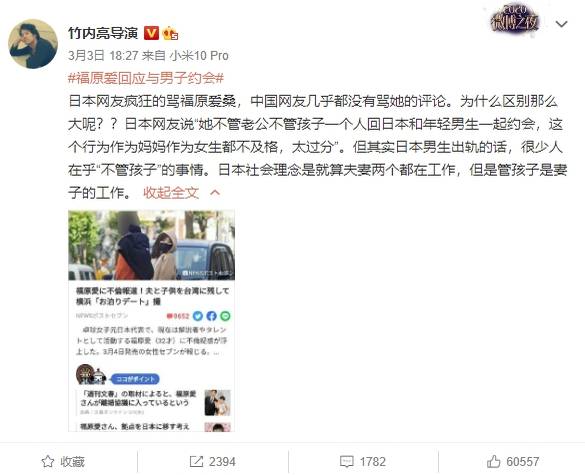
Task: Click the up caret beside 收起全文
Action: point(215,193)
